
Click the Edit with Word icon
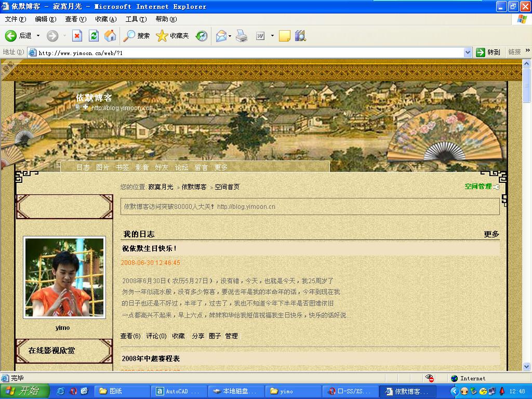coord(260,36)
